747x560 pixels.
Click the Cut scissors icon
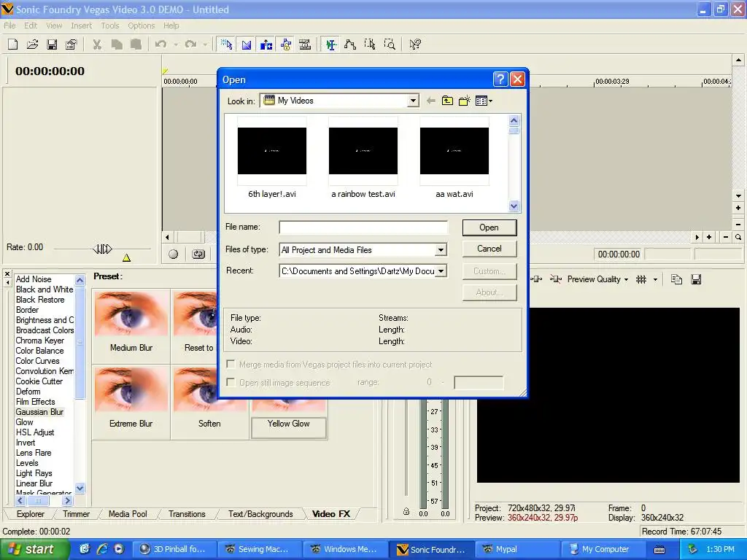coord(97,44)
